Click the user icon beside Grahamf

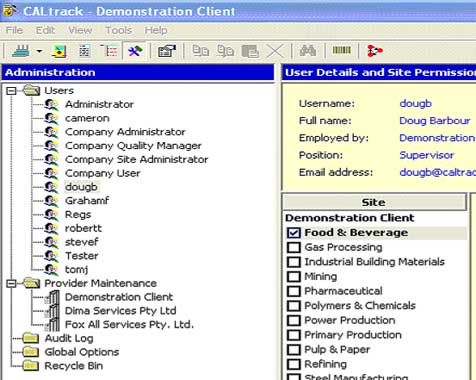(51, 201)
